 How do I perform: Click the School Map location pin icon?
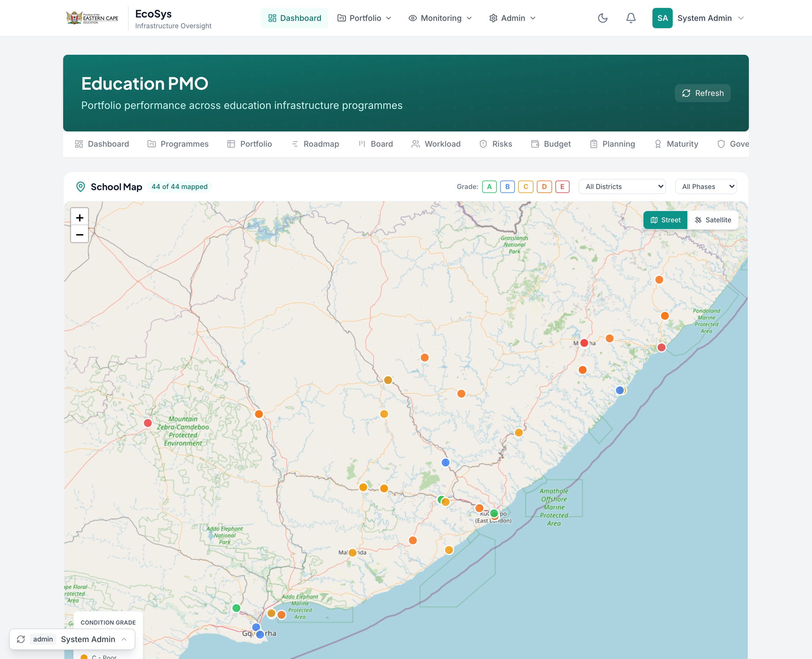[81, 187]
